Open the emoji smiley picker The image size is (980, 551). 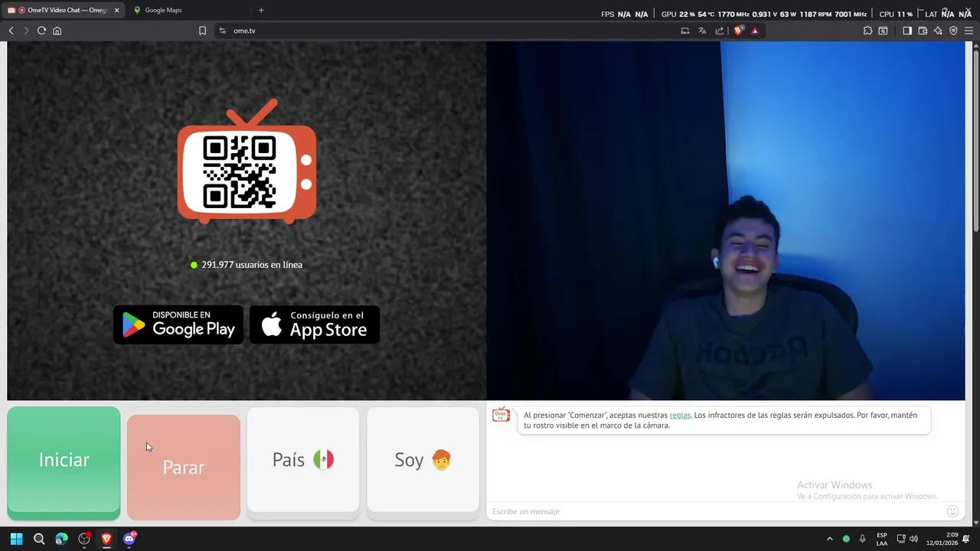tap(952, 511)
